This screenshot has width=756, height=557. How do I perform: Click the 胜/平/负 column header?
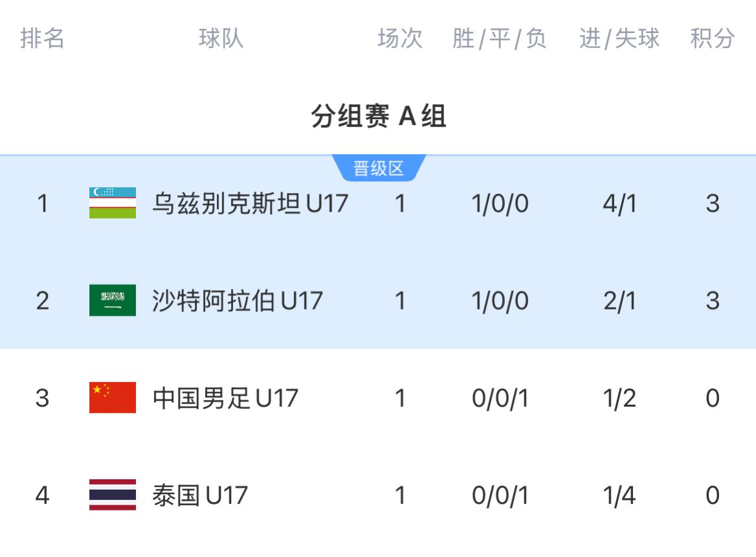click(500, 39)
